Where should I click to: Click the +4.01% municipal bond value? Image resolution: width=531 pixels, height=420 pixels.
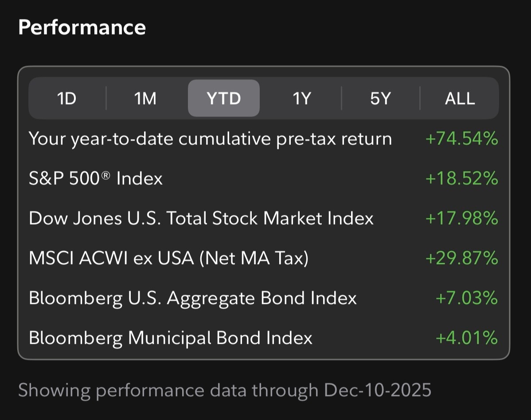[467, 338]
